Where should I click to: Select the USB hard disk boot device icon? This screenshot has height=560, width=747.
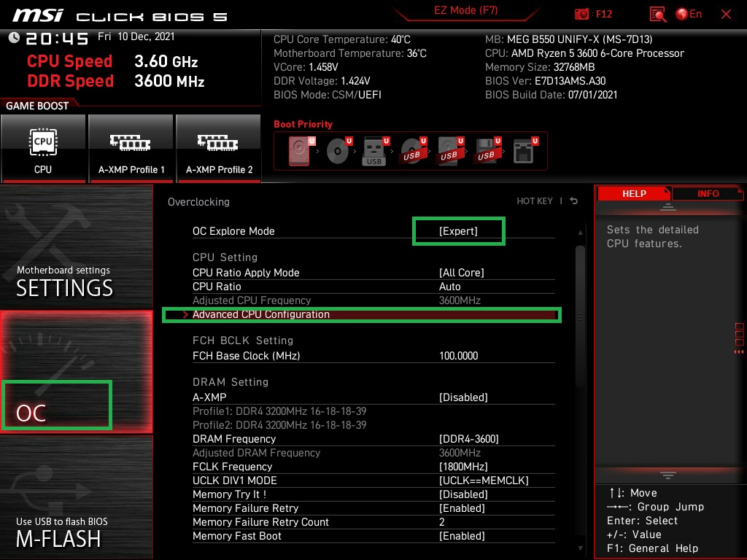point(449,151)
